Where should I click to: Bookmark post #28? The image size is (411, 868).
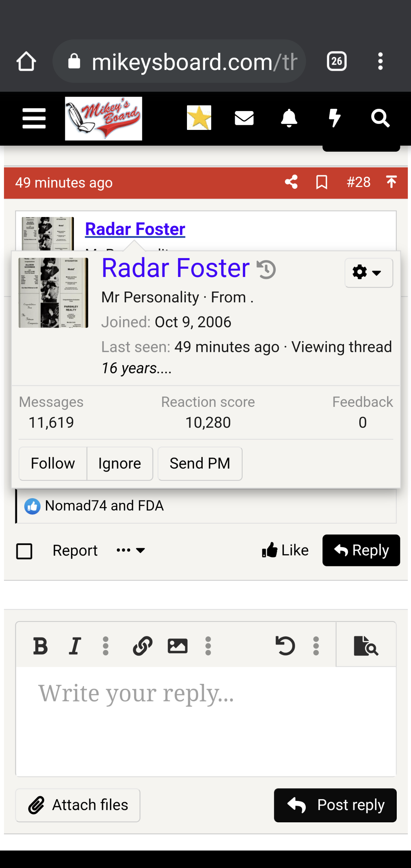click(321, 182)
